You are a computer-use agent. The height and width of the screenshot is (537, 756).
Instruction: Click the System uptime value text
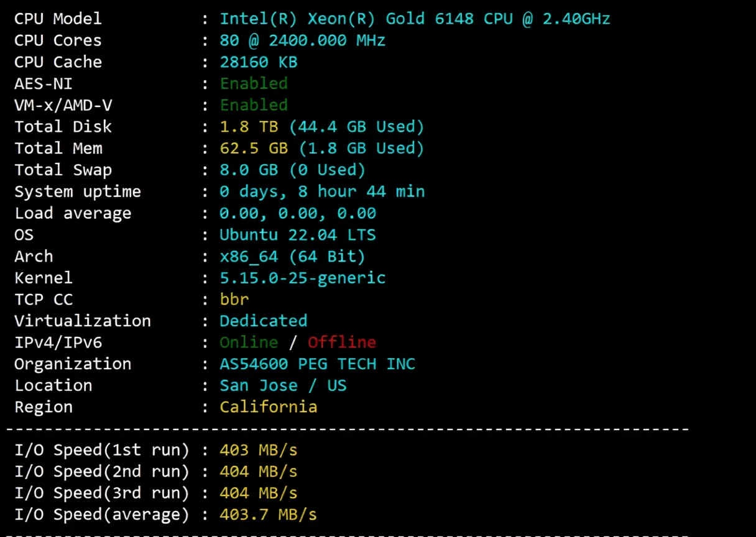point(322,191)
